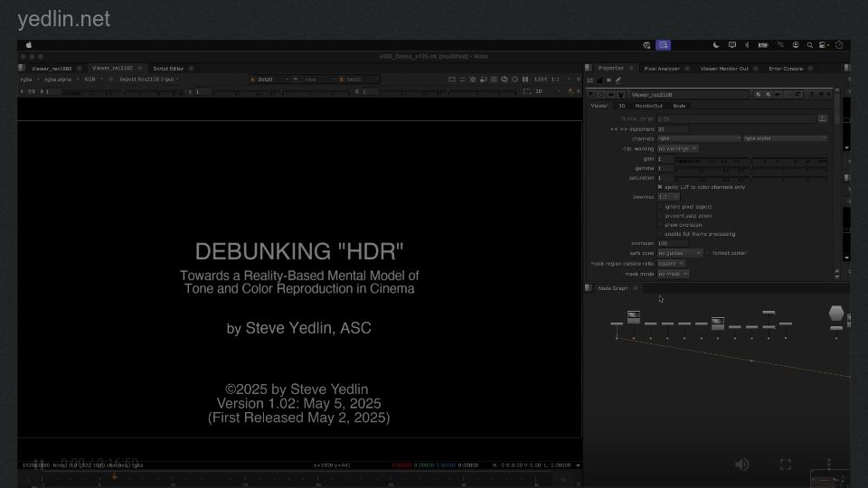Viewport: 868px width, 488px height.
Task: Open the RGB display channel dropdown
Action: [93, 80]
